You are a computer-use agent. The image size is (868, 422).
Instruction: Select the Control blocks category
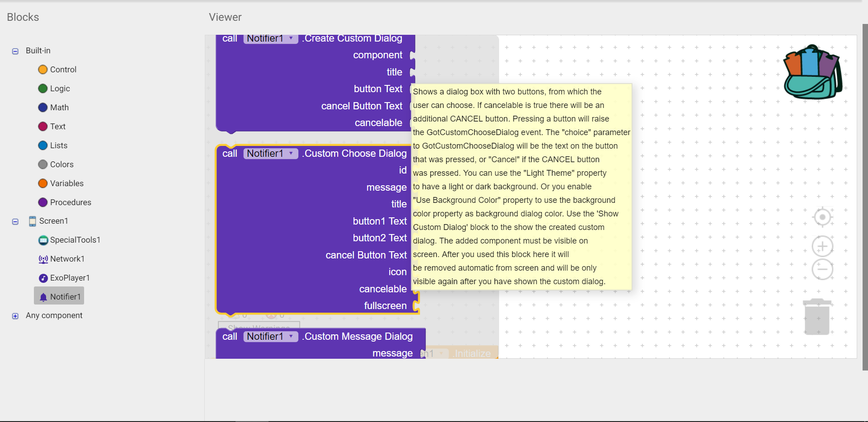[x=63, y=70]
